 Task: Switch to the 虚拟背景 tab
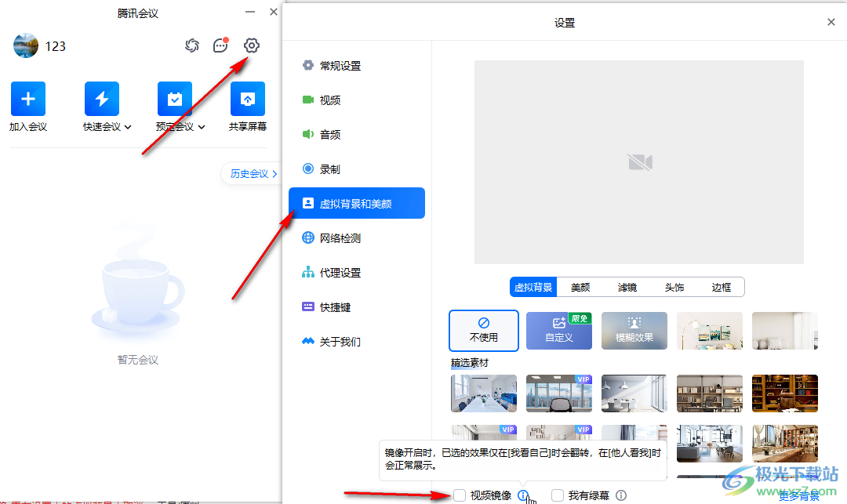pyautogui.click(x=533, y=287)
